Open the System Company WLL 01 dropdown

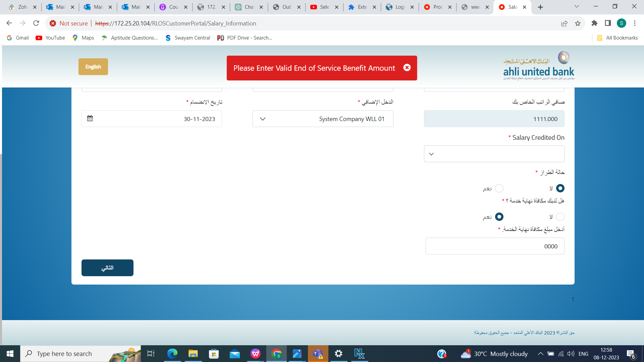pos(323,119)
